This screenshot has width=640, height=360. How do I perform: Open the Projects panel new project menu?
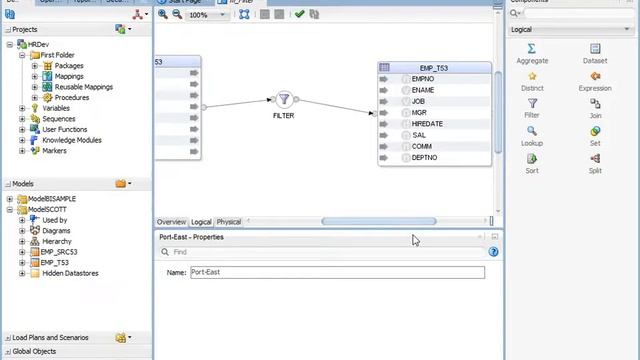click(123, 29)
